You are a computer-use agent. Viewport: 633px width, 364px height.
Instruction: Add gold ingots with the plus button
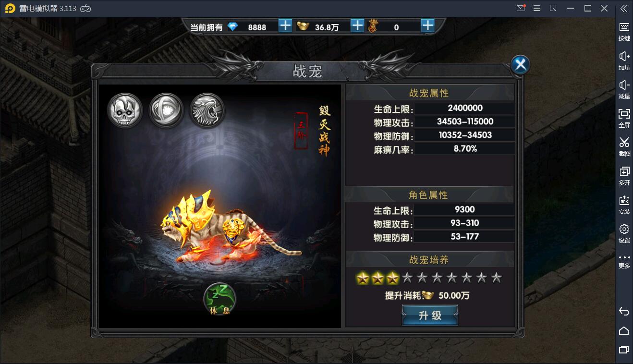click(357, 25)
